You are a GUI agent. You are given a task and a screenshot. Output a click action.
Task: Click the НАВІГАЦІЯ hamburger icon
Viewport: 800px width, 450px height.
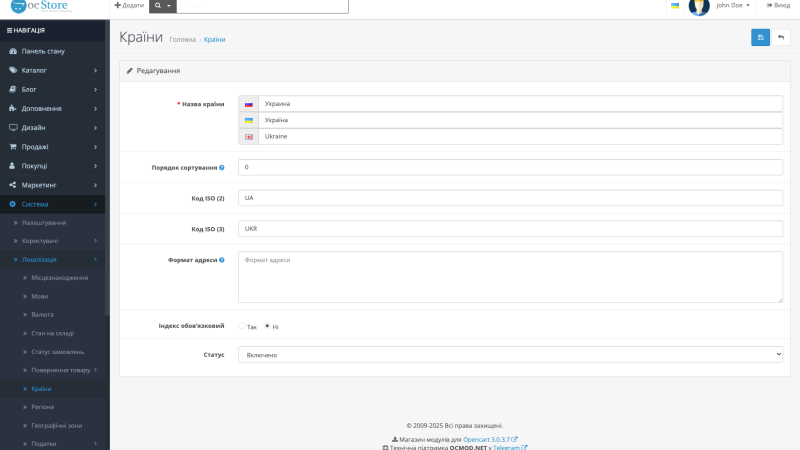click(9, 31)
